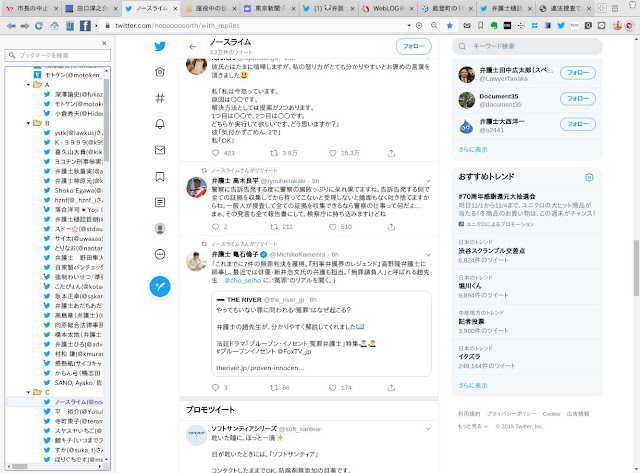Open the Notifications bell icon
Screen dimensions: 640x473
click(160, 124)
